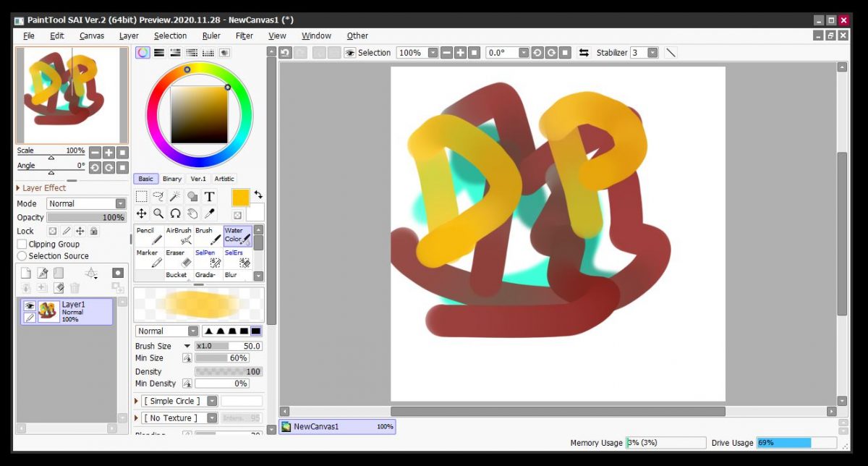Open the No Texture dropdown
Viewport: 868px width, 466px height.
coord(212,418)
